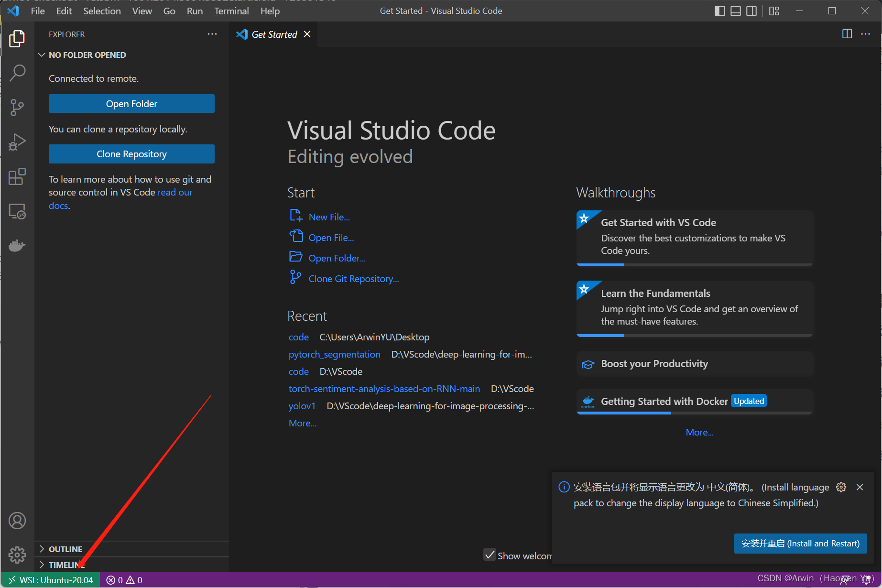Toggle secondary side bar layout icon
The height and width of the screenshot is (588, 882).
pos(751,11)
